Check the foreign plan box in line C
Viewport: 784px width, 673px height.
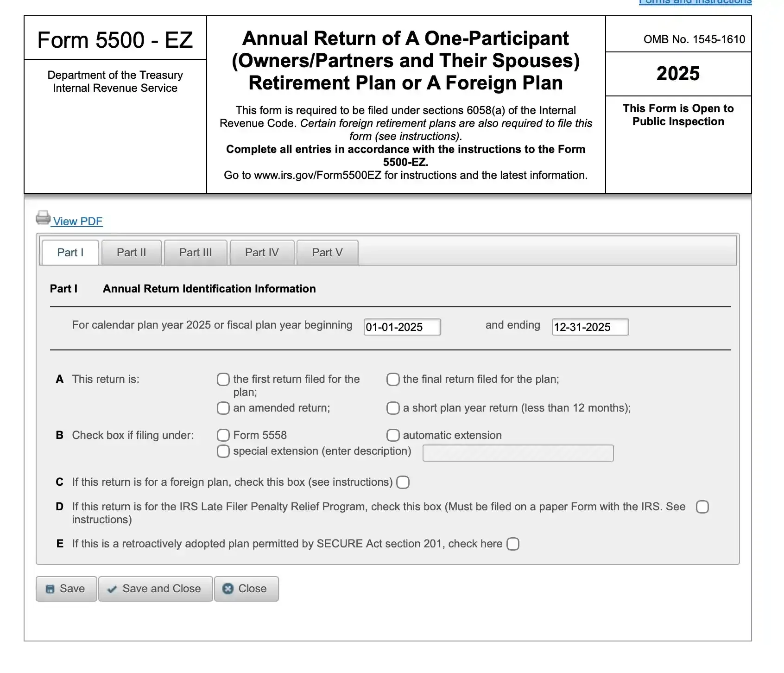click(403, 483)
